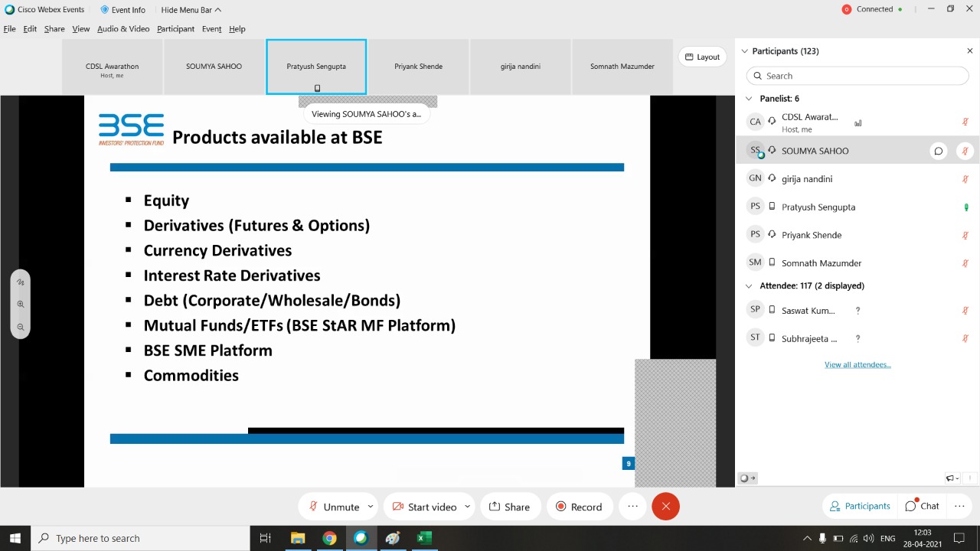Open the Edit menu

[x=30, y=29]
